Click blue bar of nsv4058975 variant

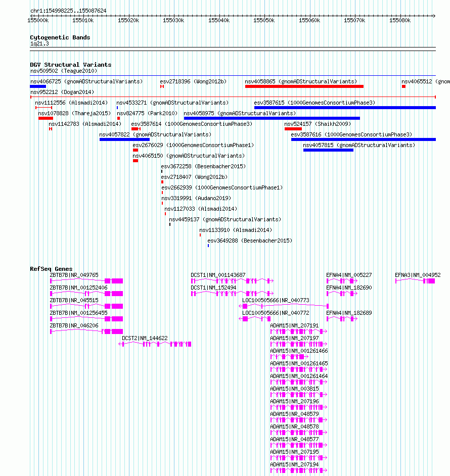272,118
